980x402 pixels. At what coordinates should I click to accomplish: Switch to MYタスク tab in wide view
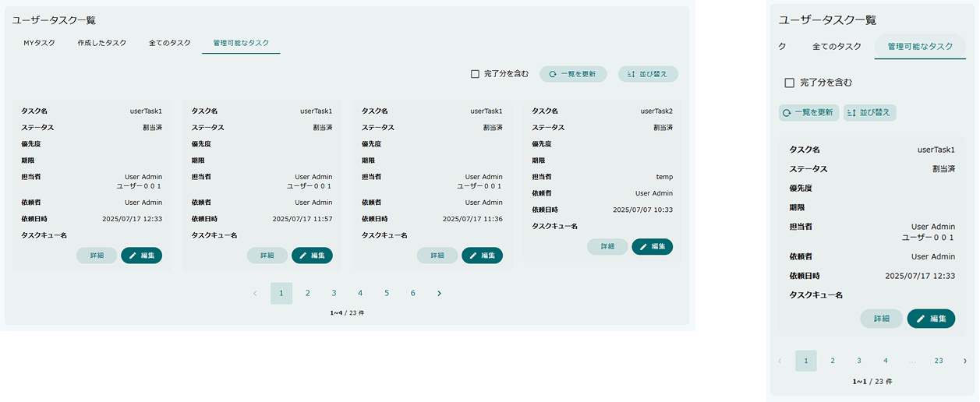pos(39,43)
